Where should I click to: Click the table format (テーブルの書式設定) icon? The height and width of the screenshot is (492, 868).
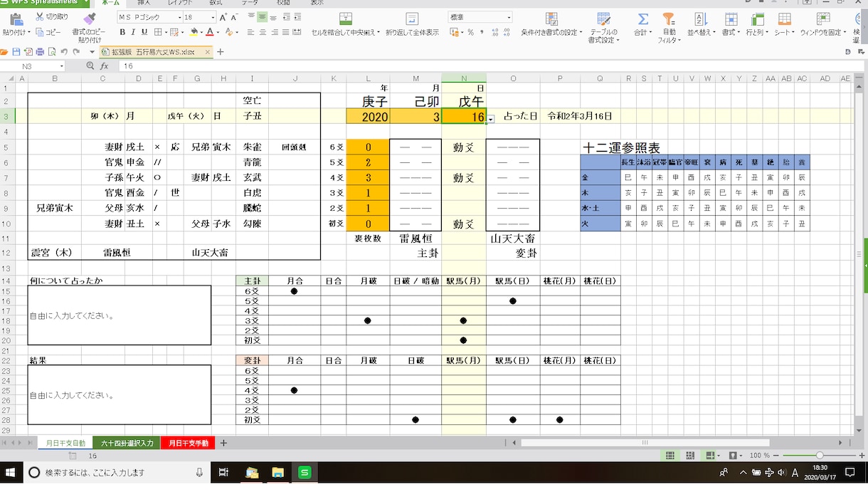click(603, 18)
